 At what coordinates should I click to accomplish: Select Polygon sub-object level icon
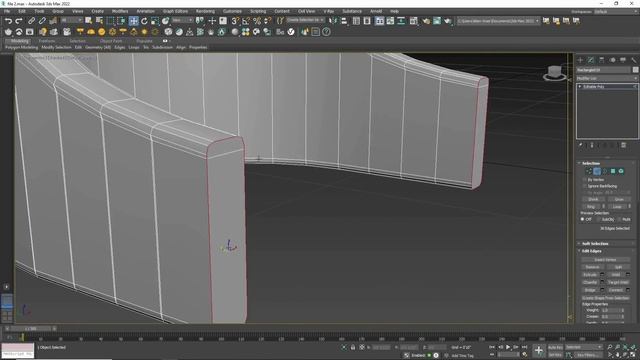coord(613,171)
